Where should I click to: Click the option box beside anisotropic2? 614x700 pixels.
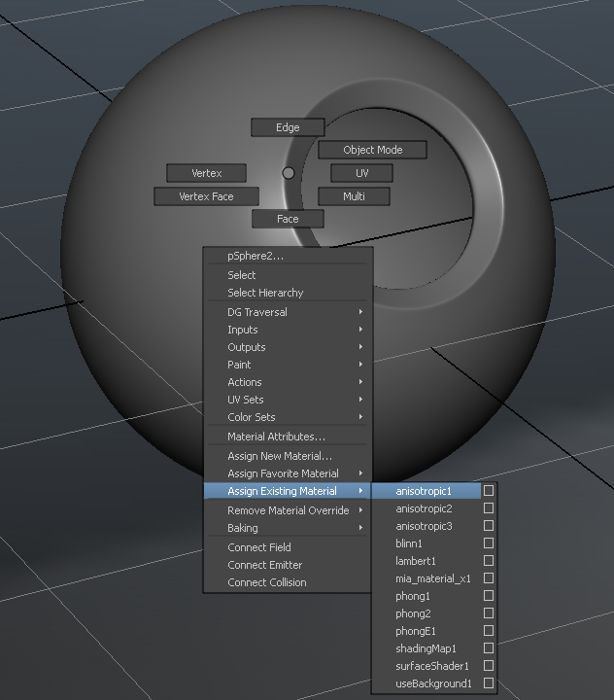(x=489, y=508)
